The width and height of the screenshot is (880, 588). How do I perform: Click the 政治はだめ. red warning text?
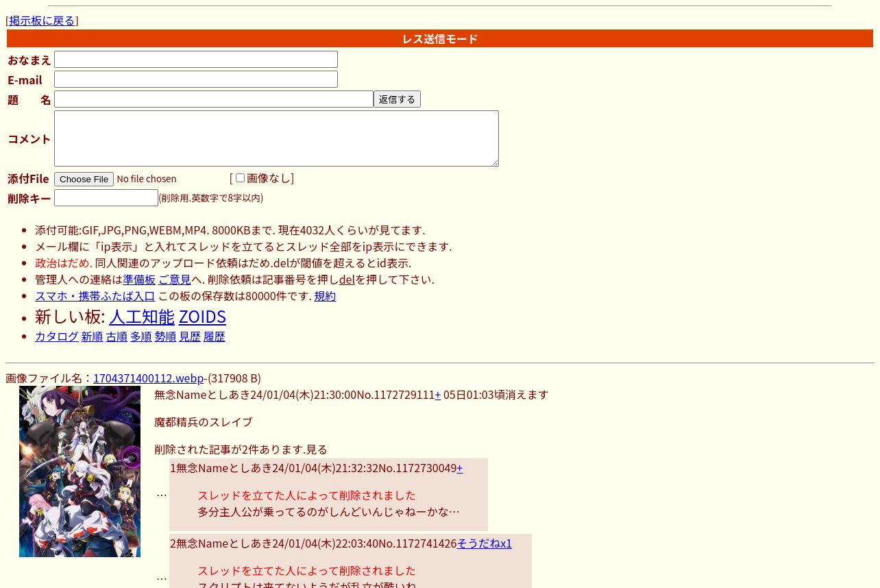tap(63, 263)
